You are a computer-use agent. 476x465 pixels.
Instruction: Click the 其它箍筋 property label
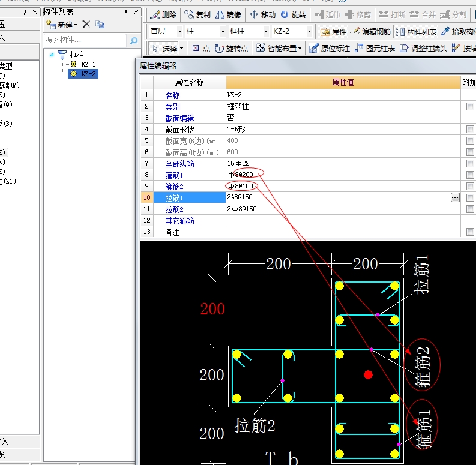(179, 221)
